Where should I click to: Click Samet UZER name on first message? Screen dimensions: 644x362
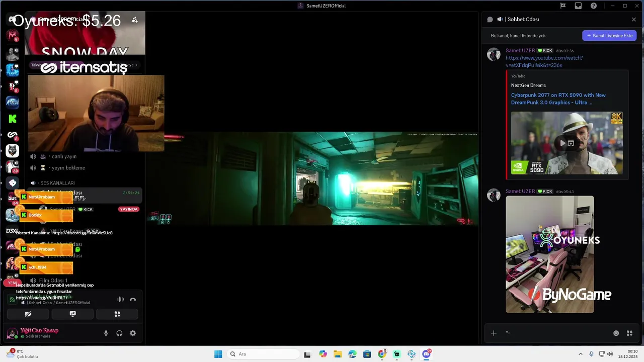click(x=520, y=51)
